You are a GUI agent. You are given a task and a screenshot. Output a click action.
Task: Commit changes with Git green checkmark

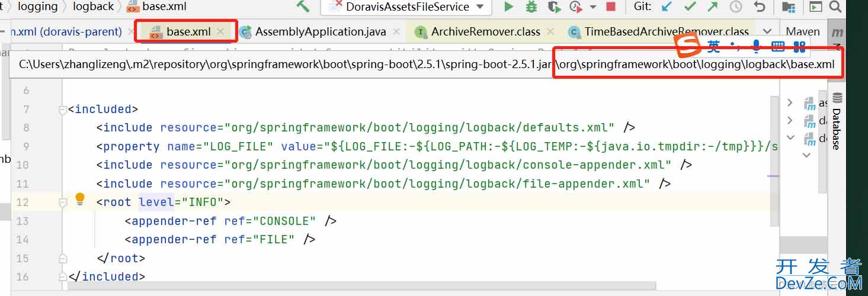[x=690, y=7]
